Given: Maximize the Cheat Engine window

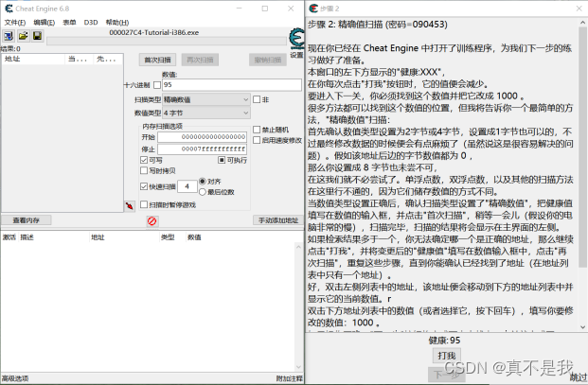Looking at the screenshot, I should [x=265, y=9].
